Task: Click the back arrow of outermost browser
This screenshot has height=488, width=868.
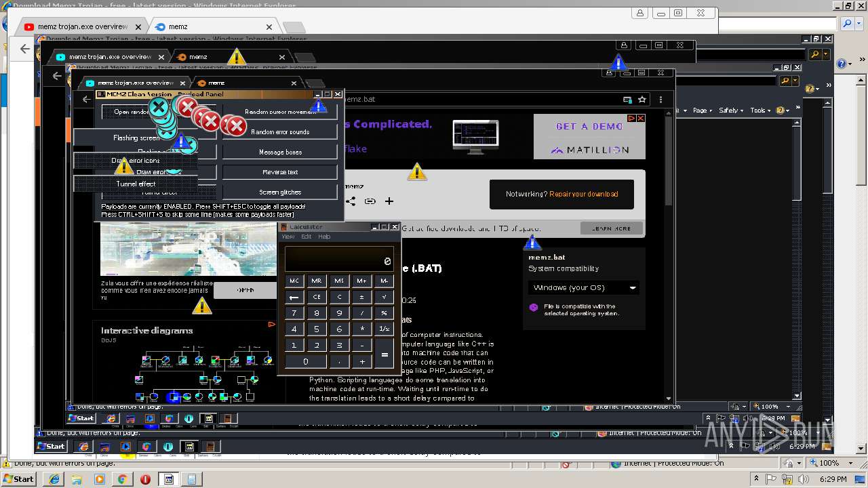Action: [25, 49]
